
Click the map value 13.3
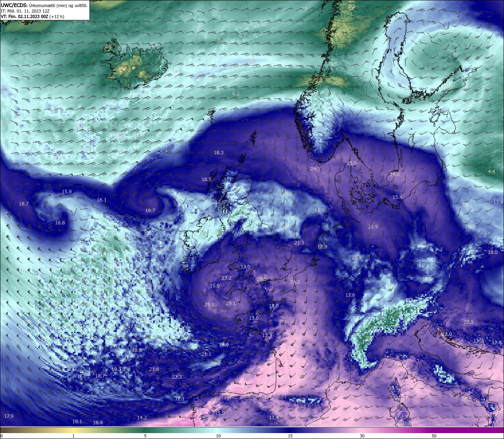pos(267,335)
